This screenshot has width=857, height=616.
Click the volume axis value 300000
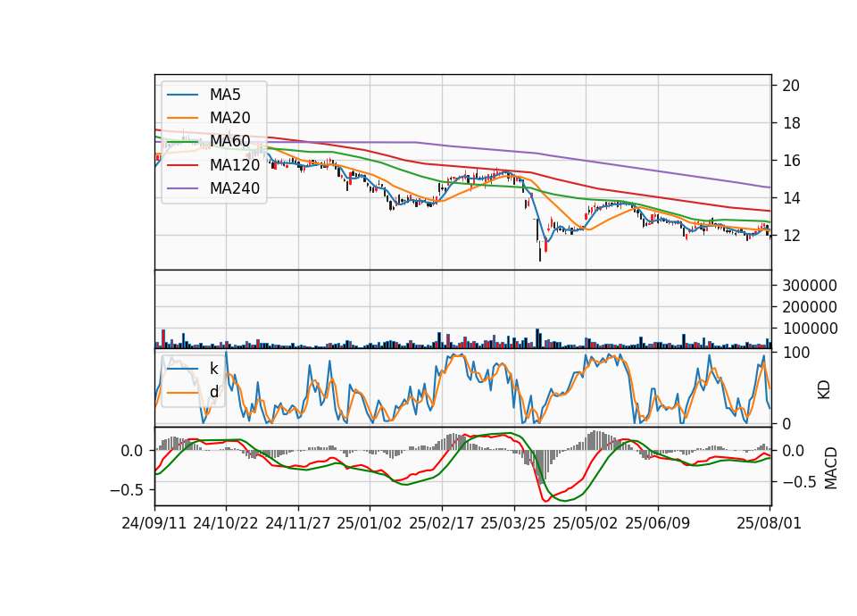(810, 286)
